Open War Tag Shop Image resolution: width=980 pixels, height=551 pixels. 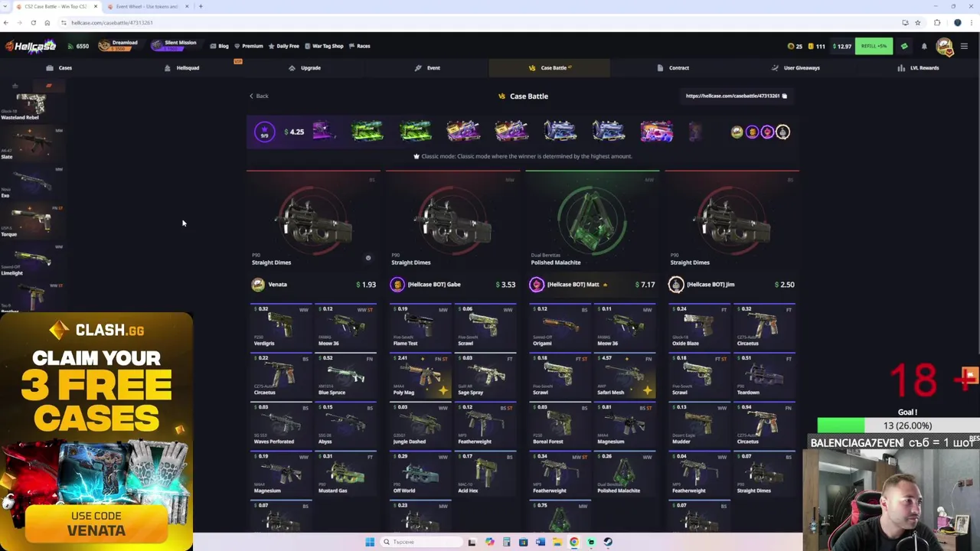324,46
